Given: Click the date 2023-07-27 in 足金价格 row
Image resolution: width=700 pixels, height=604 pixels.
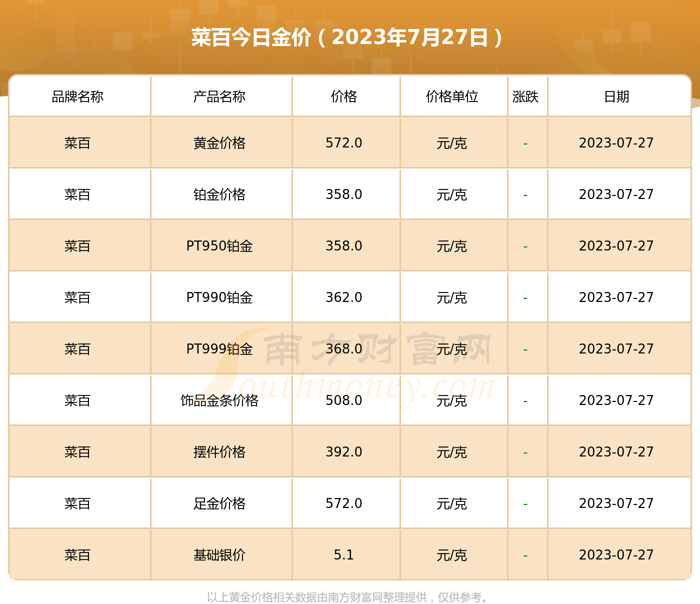Looking at the screenshot, I should tap(616, 503).
